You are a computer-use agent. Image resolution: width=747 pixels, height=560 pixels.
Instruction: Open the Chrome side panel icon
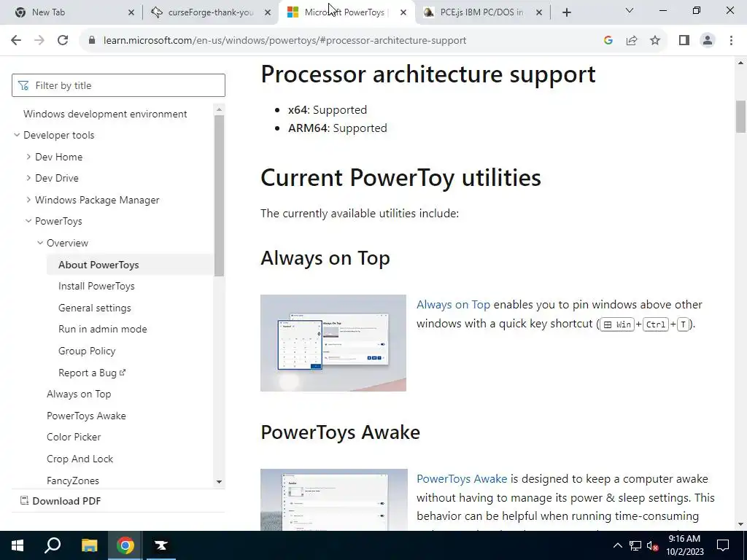(x=684, y=41)
